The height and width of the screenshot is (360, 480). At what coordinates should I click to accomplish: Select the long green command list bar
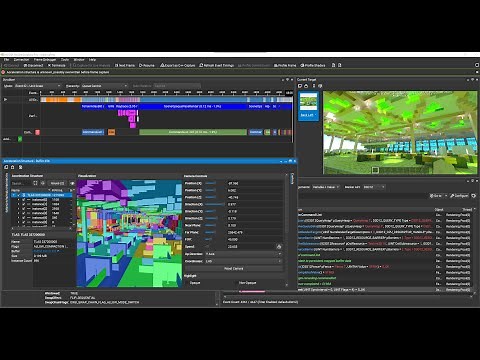tap(193, 132)
